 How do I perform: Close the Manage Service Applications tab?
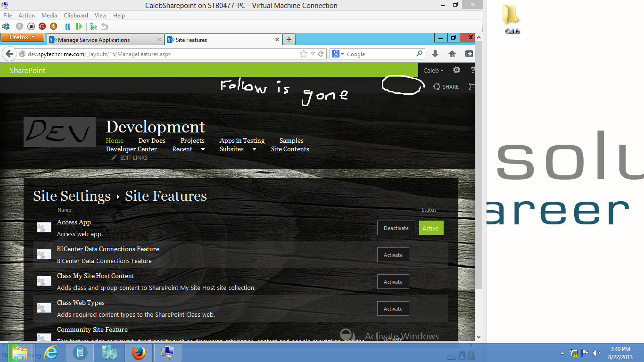[159, 40]
